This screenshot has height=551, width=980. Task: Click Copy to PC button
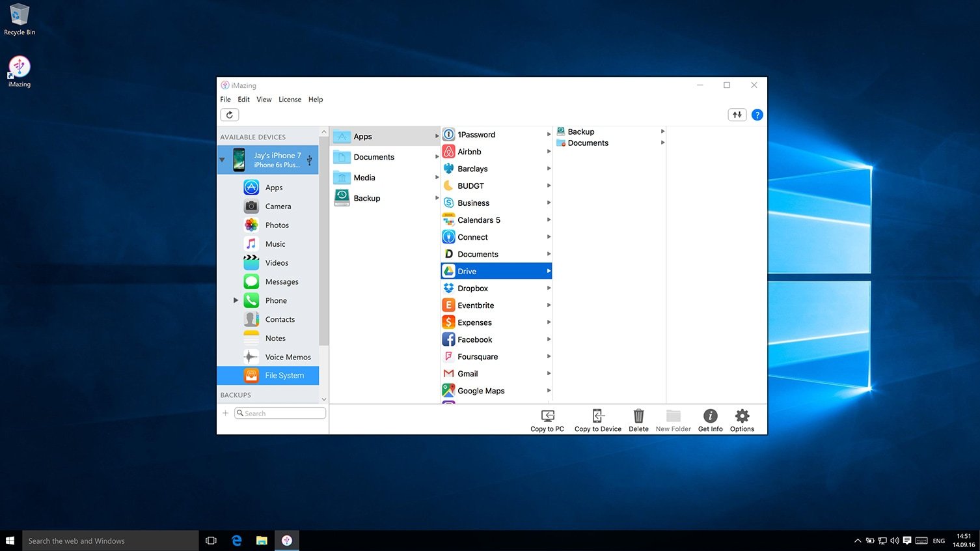pos(547,421)
